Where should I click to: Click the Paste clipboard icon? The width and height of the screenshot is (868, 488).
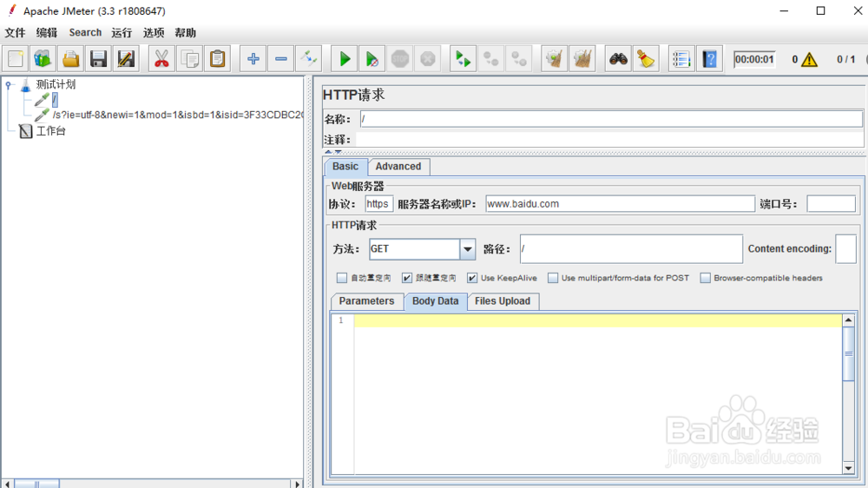coord(217,59)
